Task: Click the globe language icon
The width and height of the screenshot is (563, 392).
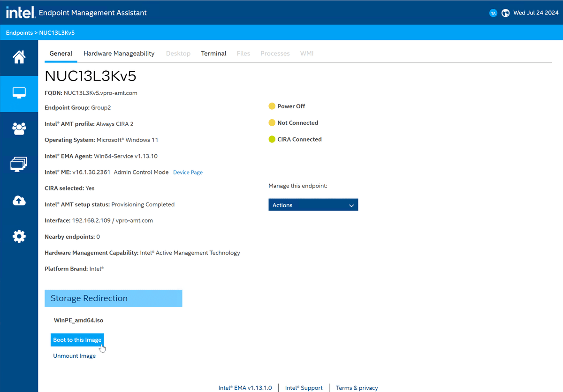Action: [x=505, y=13]
